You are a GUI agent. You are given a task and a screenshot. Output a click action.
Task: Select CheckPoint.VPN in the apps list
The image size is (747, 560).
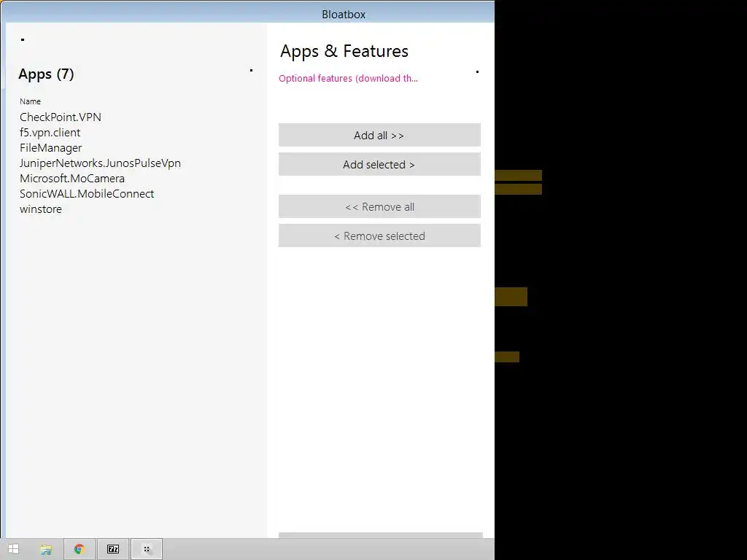pos(61,117)
